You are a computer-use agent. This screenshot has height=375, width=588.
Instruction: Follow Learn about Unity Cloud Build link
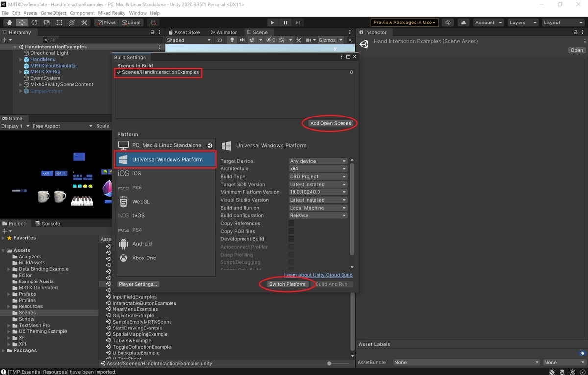(318, 275)
